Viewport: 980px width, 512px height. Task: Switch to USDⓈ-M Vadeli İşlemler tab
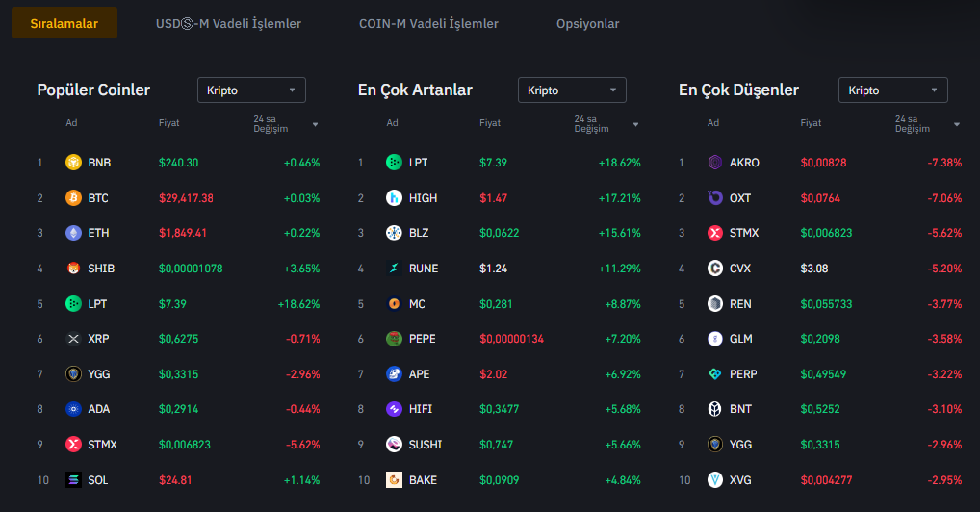[x=228, y=23]
